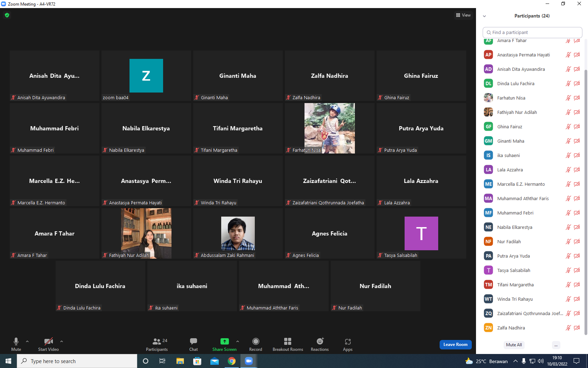
Task: Select Fathiyah Nur Adilah in participants list
Action: point(532,112)
